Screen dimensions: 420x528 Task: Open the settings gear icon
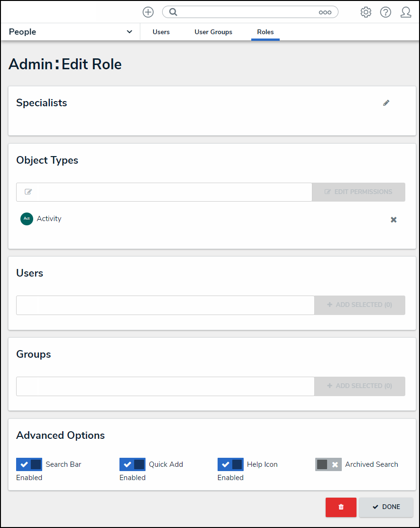click(x=365, y=12)
